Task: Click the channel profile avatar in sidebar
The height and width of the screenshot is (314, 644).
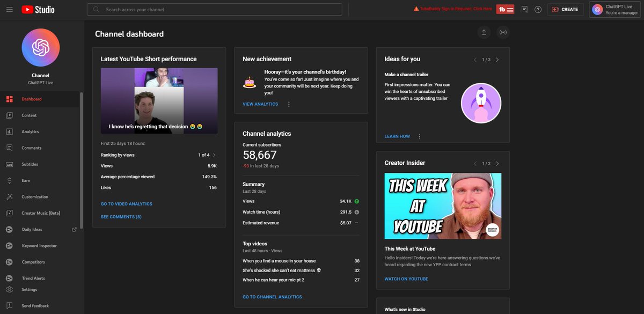Action: point(41,48)
